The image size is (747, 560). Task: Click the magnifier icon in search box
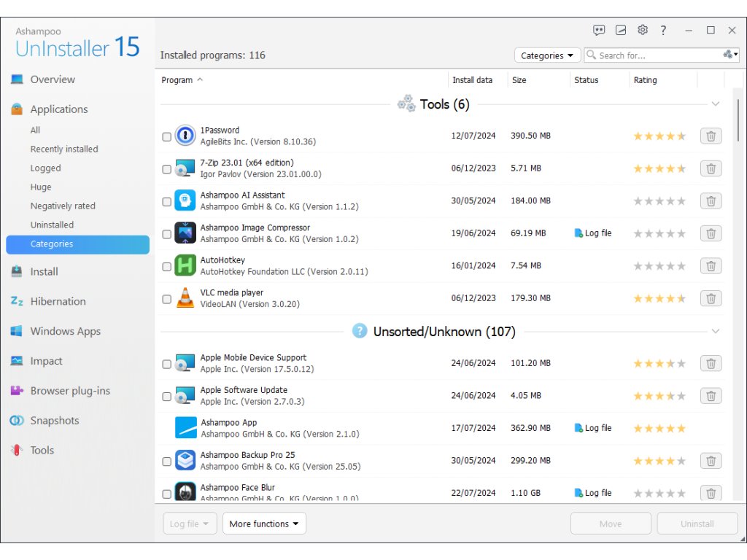(x=591, y=55)
